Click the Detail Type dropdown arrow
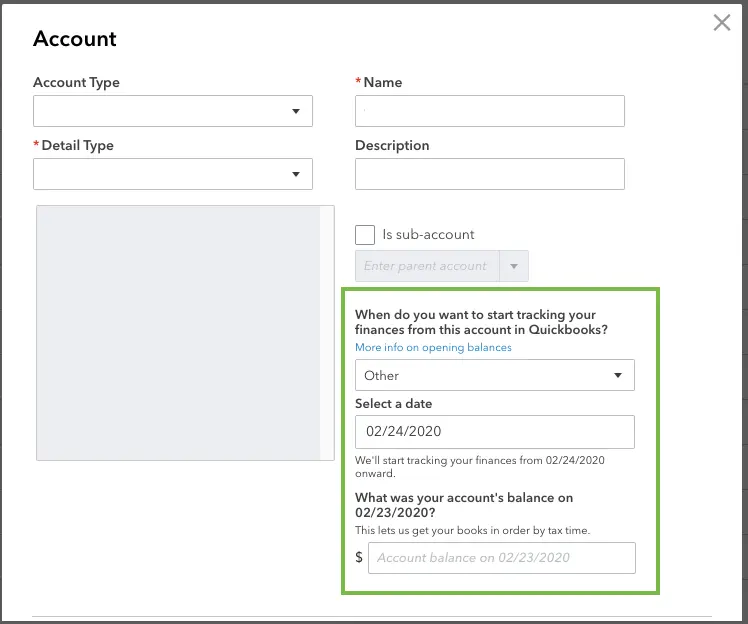Viewport: 748px width, 624px height. pyautogui.click(x=296, y=174)
